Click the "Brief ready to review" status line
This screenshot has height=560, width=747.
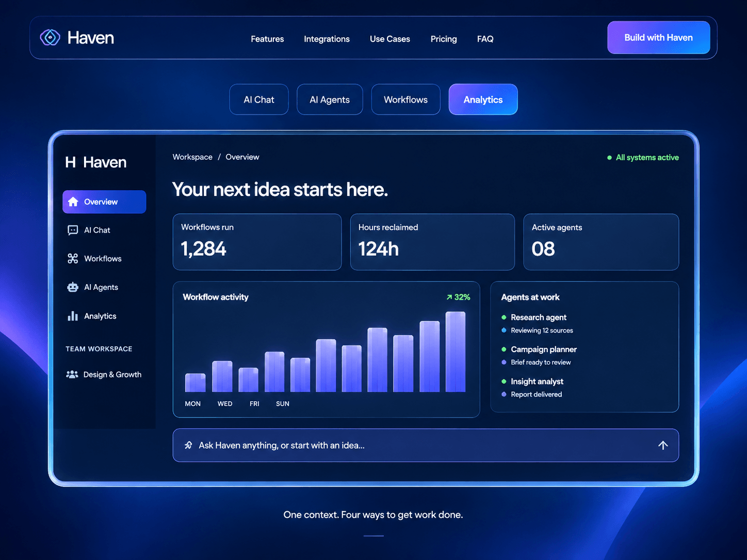pyautogui.click(x=541, y=363)
